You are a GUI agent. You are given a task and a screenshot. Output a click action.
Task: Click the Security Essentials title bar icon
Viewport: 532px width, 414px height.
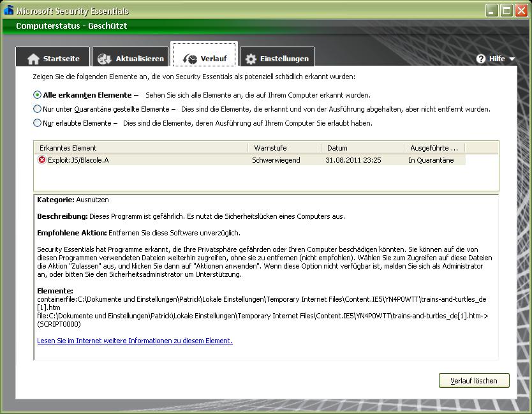point(8,10)
